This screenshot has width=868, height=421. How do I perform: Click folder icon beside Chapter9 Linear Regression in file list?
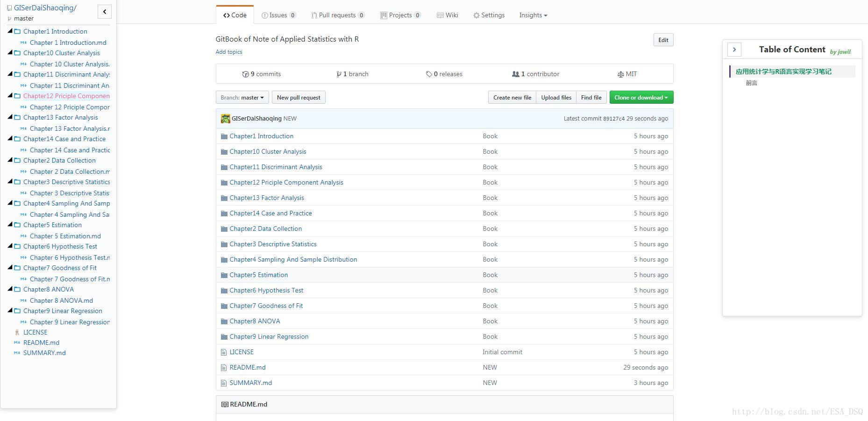coord(224,337)
